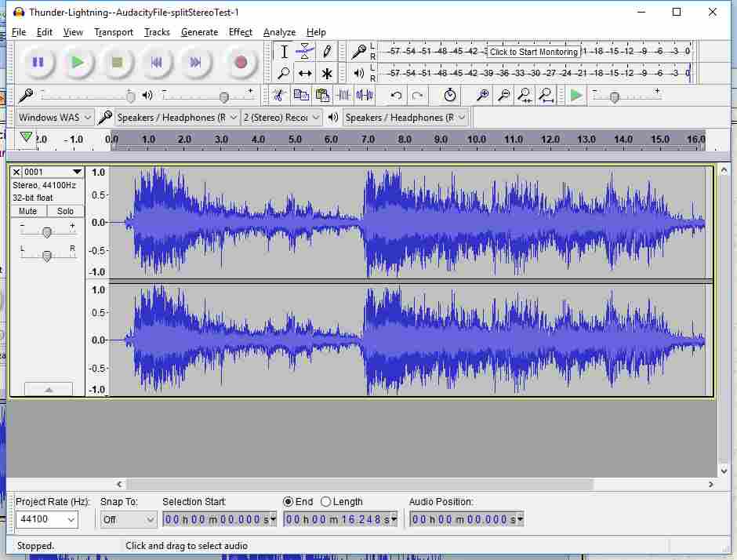Click the Trim audio icon
The width and height of the screenshot is (737, 560).
coord(343,96)
